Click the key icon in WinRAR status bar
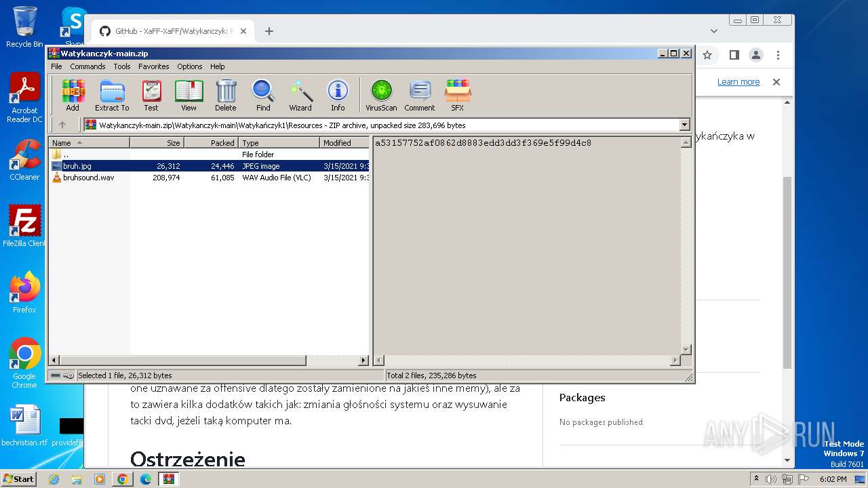 [68, 375]
